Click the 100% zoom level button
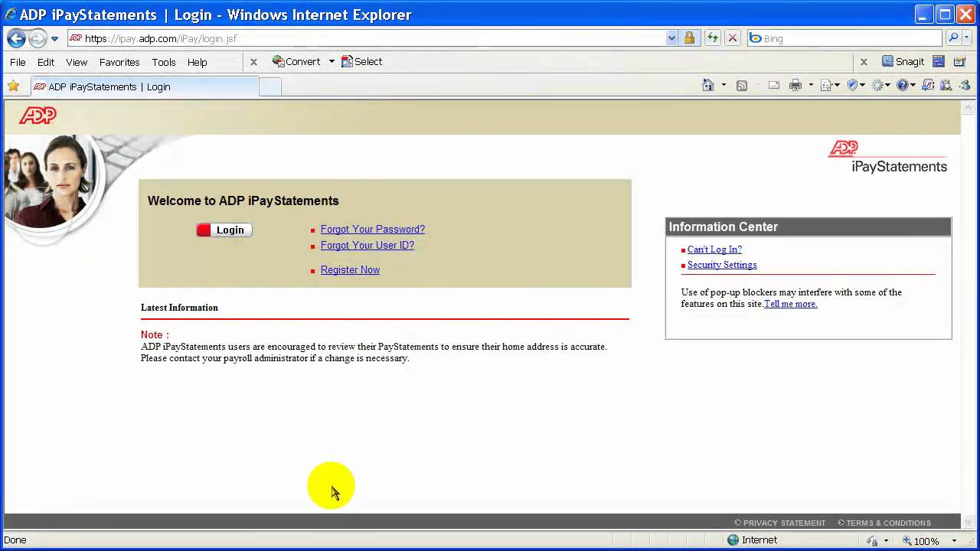This screenshot has height=551, width=980. click(920, 541)
